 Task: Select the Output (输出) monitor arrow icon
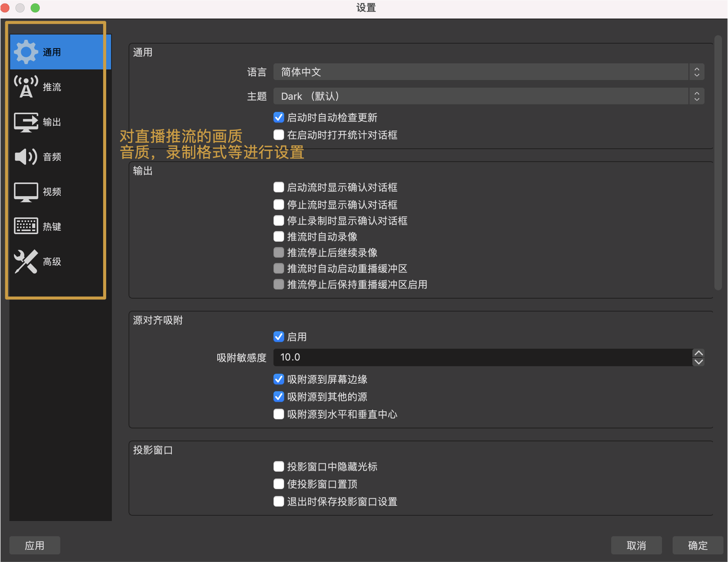pyautogui.click(x=26, y=122)
